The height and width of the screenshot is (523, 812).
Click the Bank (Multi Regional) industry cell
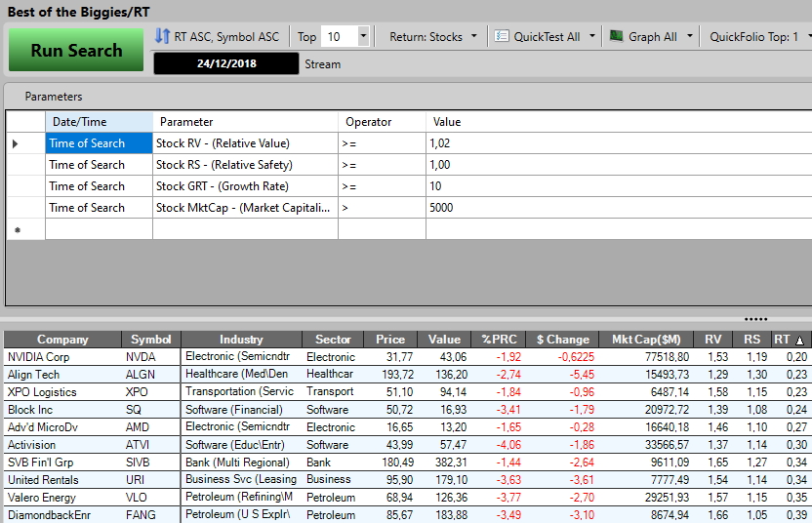pyautogui.click(x=241, y=462)
